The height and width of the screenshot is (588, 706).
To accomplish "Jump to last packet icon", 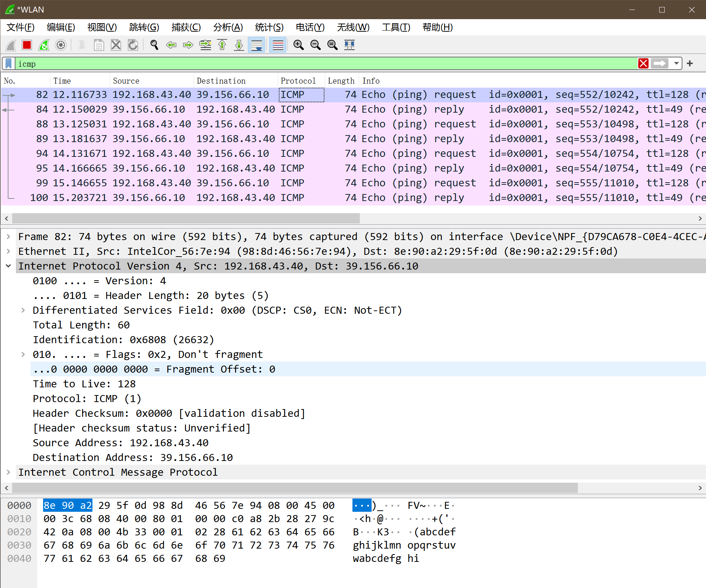I will click(x=239, y=45).
